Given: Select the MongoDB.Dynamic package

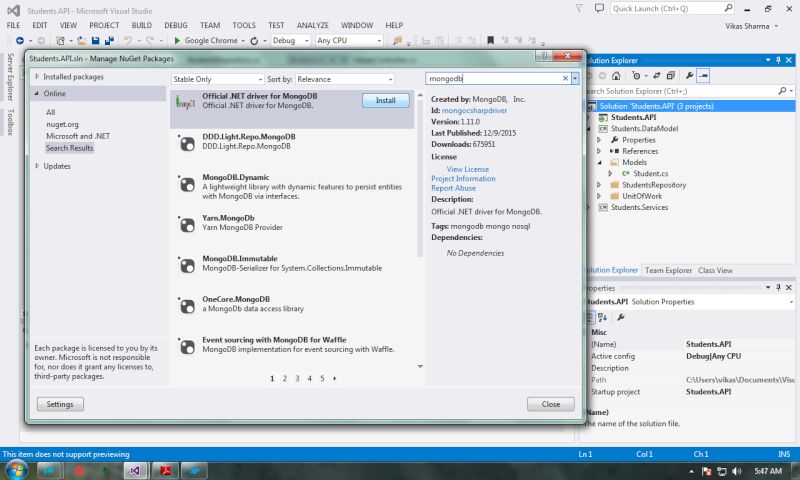Looking at the screenshot, I should tap(292, 186).
